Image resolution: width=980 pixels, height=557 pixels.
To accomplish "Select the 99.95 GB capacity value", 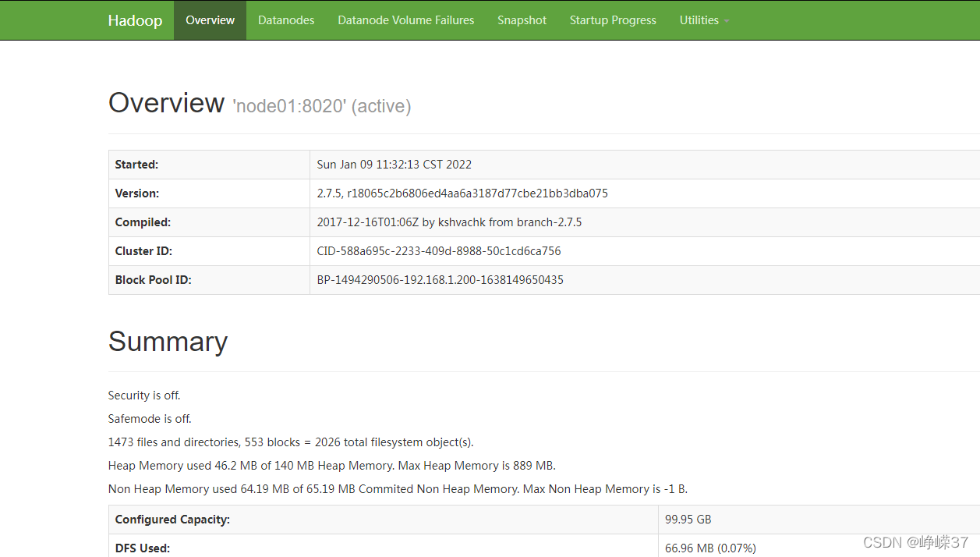I will (x=688, y=520).
